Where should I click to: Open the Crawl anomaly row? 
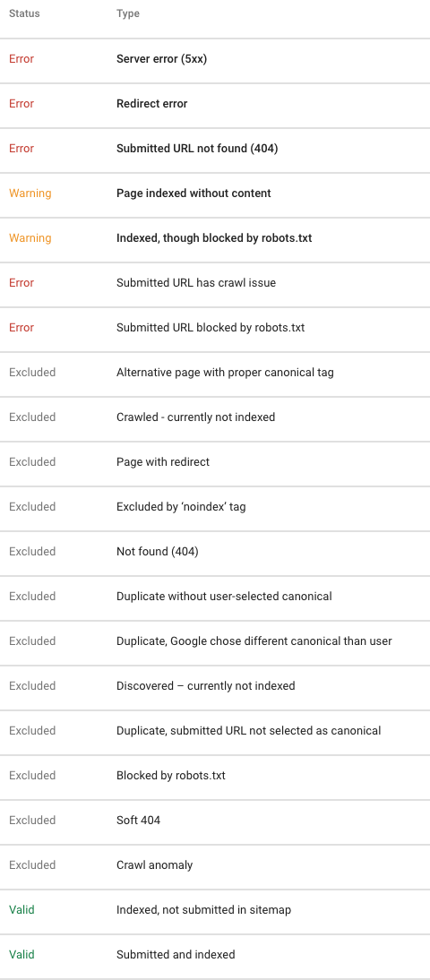click(215, 865)
